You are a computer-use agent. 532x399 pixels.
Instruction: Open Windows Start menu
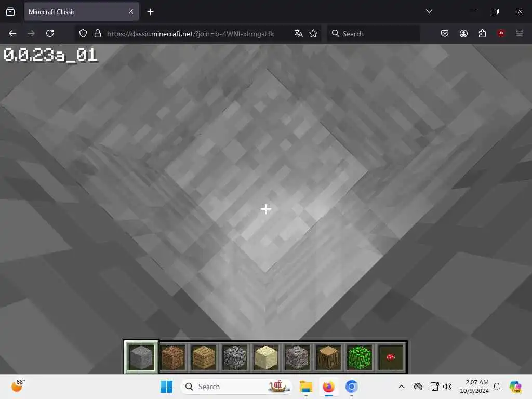point(167,387)
